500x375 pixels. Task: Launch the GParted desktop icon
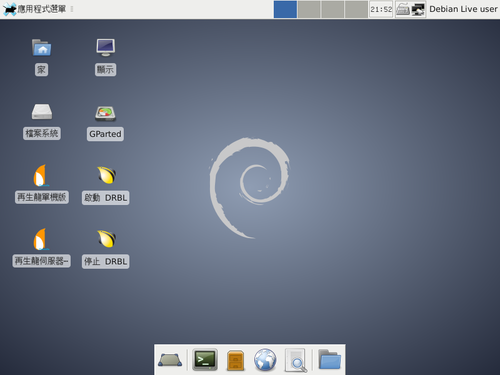point(105,113)
